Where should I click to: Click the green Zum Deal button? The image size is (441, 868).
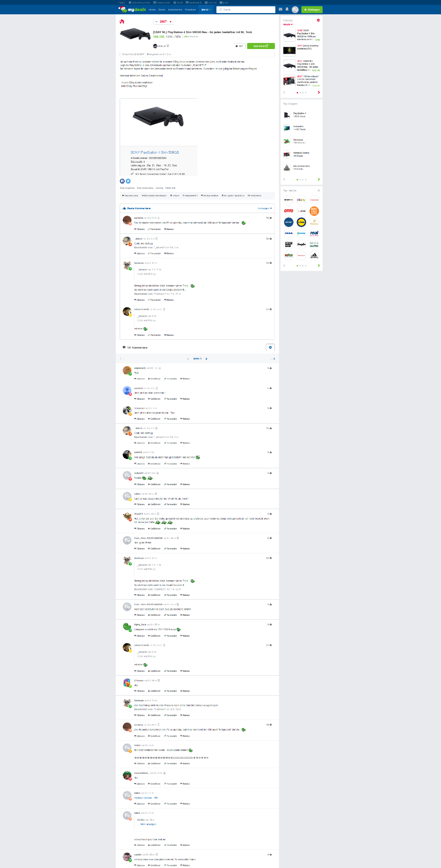tap(261, 46)
